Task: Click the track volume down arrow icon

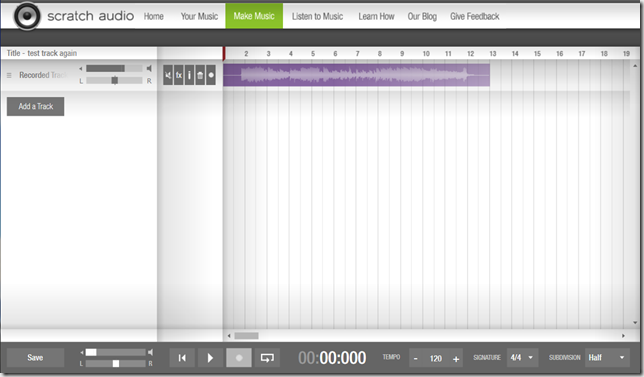Action: tap(81, 69)
